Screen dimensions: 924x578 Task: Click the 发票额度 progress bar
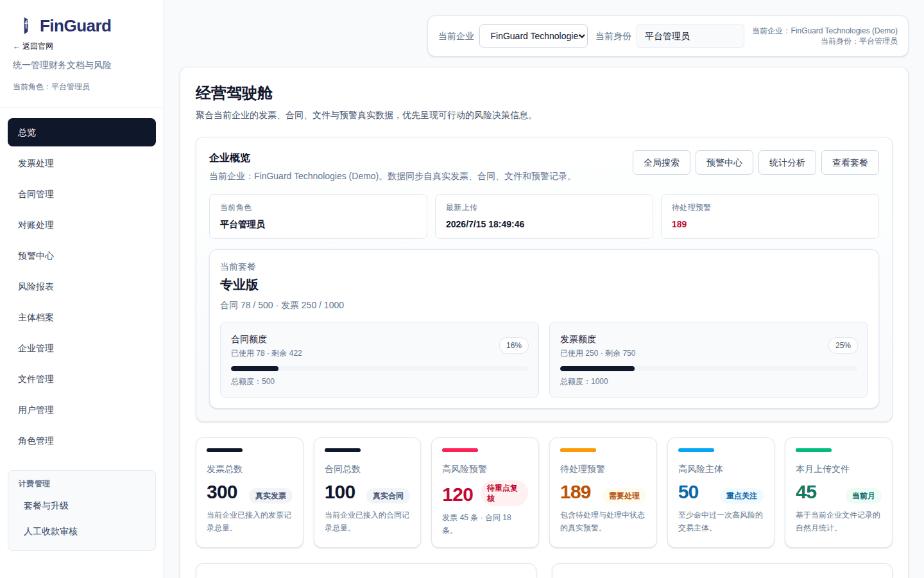pyautogui.click(x=708, y=369)
